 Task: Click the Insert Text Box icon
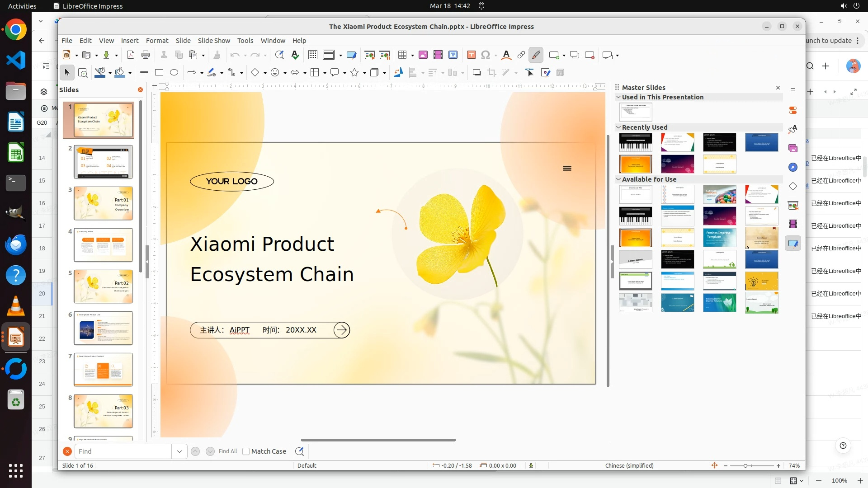click(x=471, y=55)
